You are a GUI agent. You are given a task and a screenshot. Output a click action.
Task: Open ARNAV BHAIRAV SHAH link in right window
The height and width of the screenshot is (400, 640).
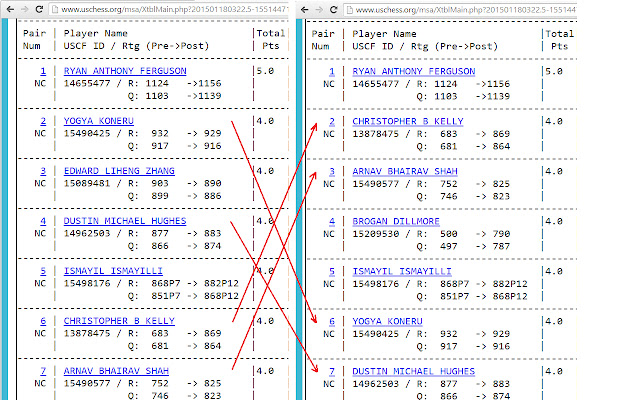[405, 171]
